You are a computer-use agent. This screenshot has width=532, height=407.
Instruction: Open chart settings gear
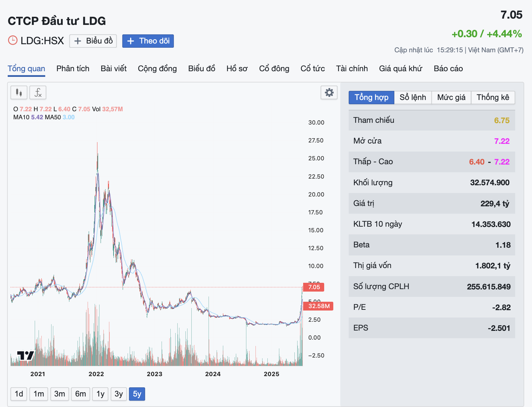tap(329, 93)
